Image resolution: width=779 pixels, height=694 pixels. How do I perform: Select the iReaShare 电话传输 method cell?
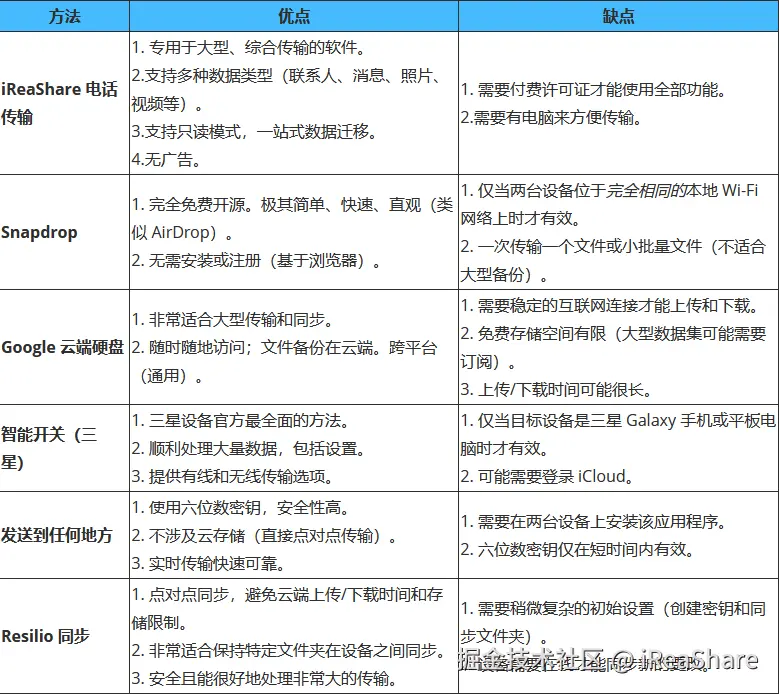(x=65, y=103)
